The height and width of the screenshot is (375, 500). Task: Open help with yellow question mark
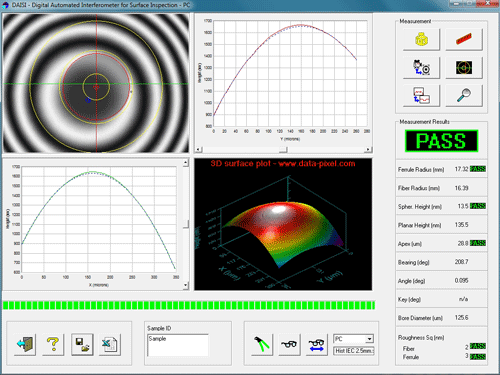pos(53,344)
